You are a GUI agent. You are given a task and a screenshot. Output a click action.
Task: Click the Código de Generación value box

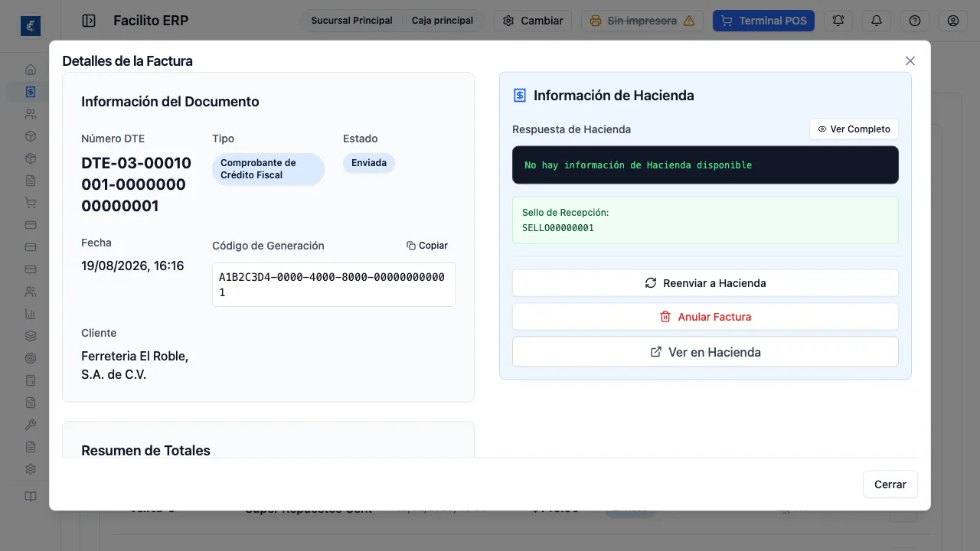[x=334, y=285]
